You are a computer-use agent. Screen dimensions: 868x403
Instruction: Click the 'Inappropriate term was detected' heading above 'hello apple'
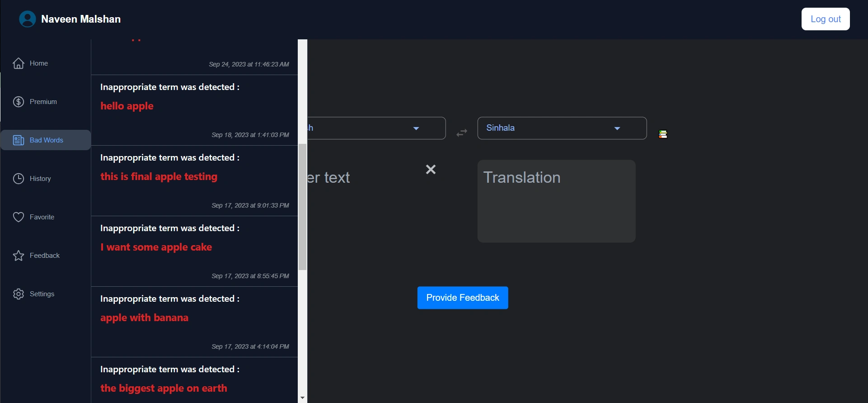pos(170,87)
